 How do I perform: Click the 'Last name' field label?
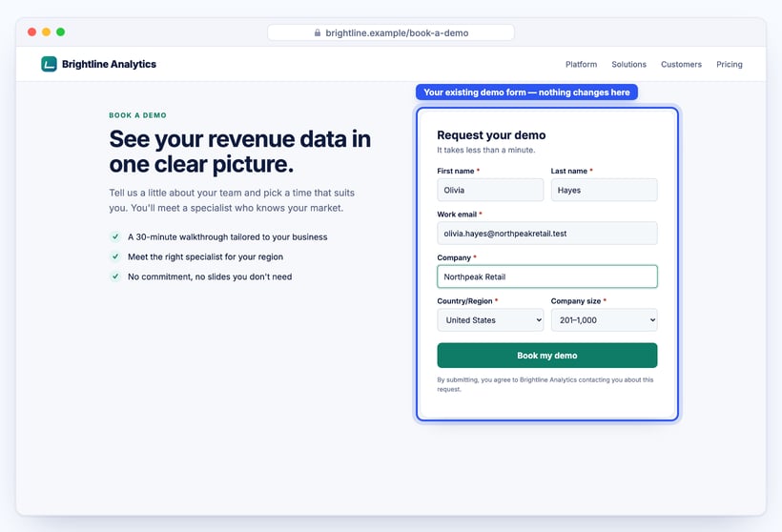[x=569, y=171]
